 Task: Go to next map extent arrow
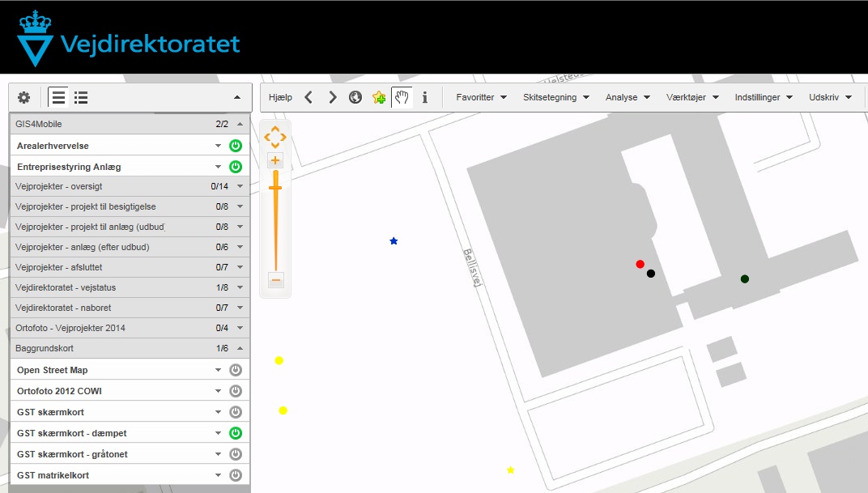[x=332, y=97]
